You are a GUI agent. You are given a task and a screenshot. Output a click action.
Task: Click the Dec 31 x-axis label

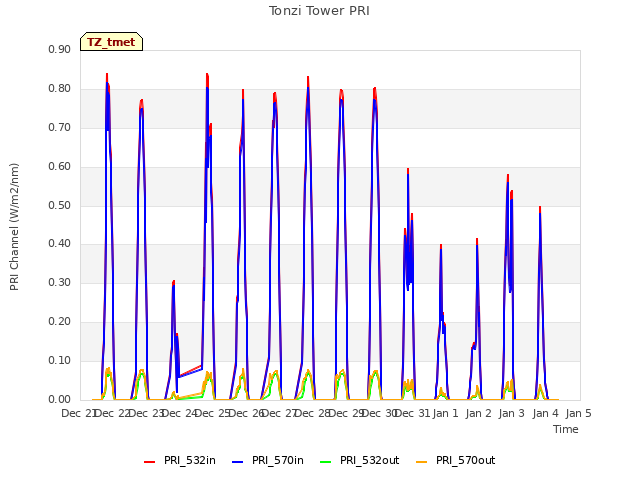coord(413,413)
